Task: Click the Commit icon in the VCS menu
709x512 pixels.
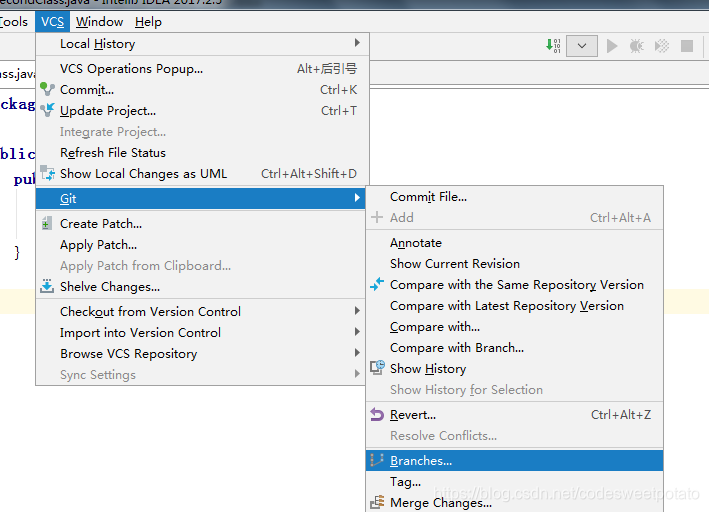Action: (x=47, y=89)
